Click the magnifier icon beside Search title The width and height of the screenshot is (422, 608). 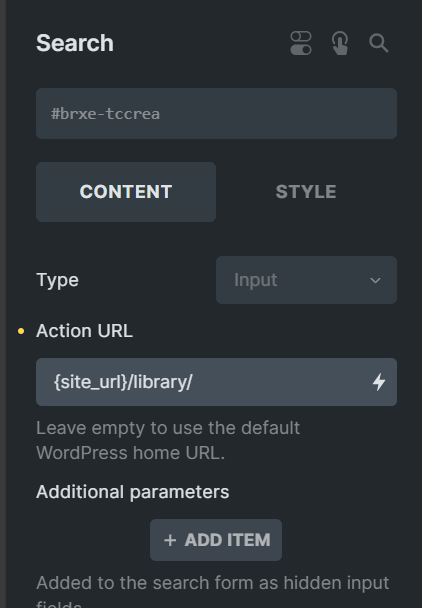pyautogui.click(x=379, y=43)
